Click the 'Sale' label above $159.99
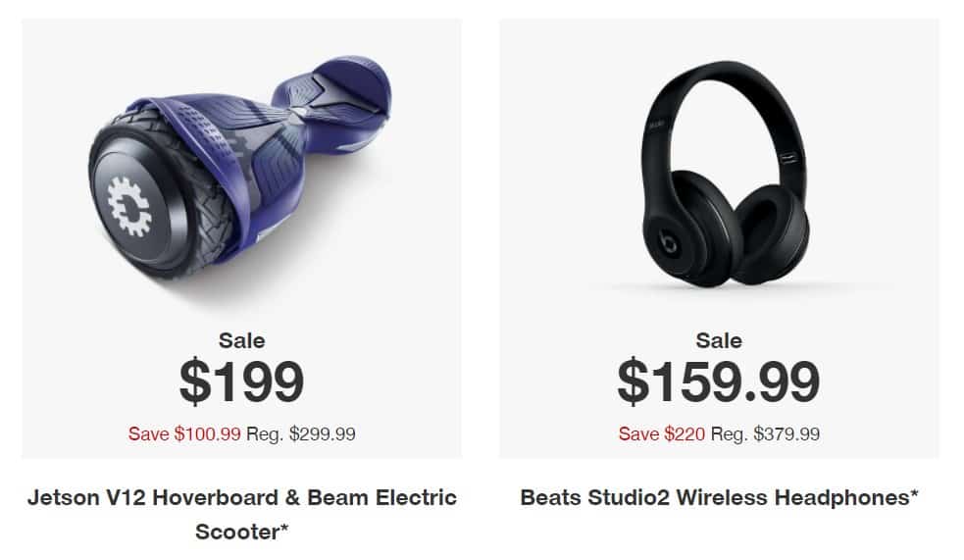 [x=719, y=340]
